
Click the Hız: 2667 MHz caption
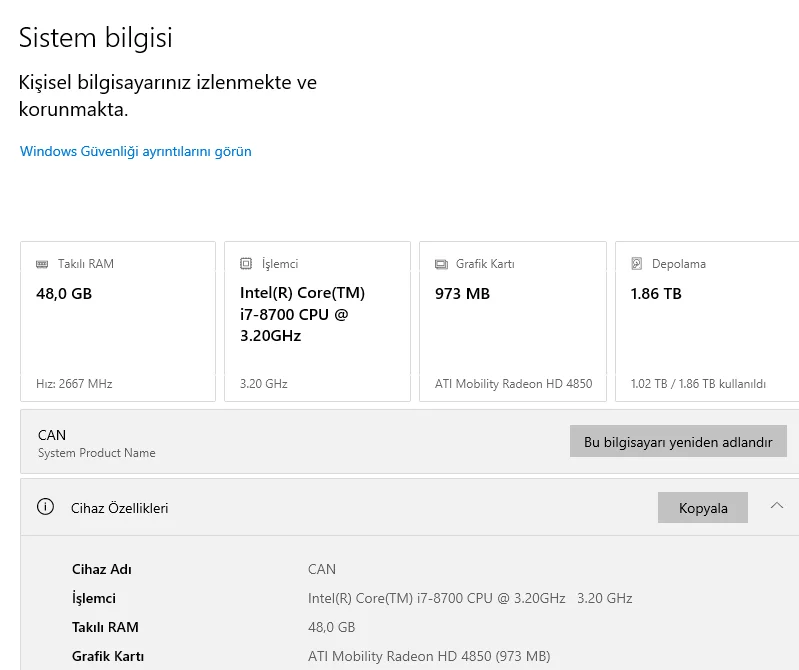pos(74,384)
